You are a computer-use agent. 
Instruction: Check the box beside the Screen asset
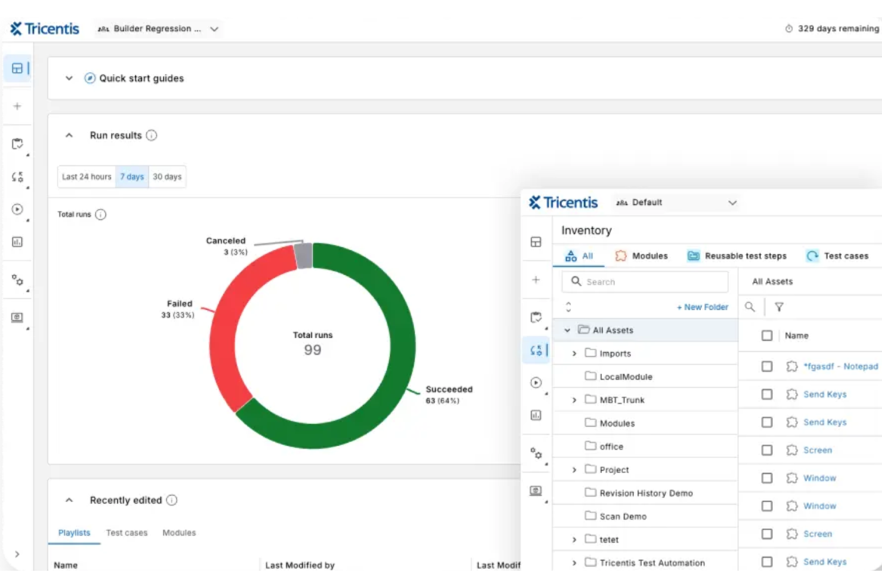767,450
